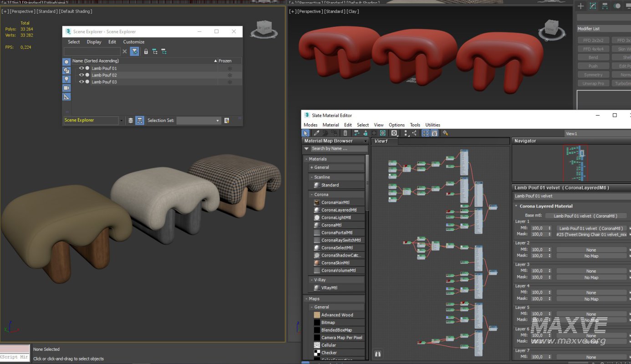The image size is (631, 364).
Task: Hide Lamb Pouf 01 using its eye icon
Action: coord(81,68)
